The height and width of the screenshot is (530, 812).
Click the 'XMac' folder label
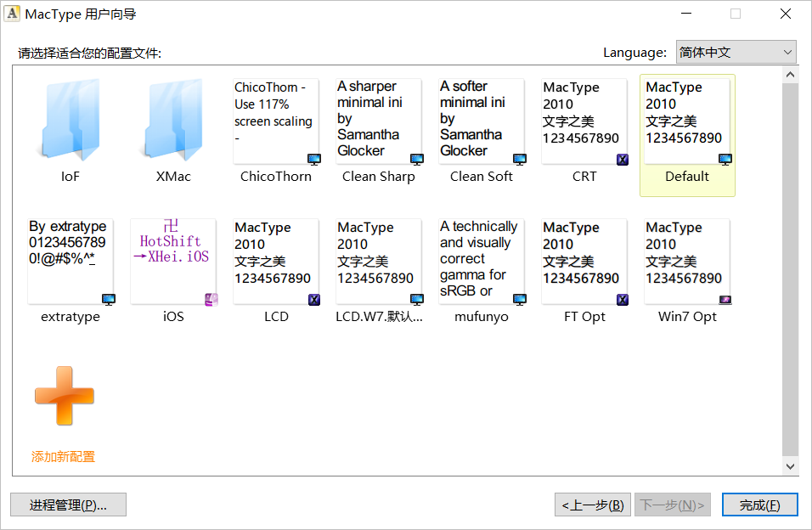click(173, 177)
